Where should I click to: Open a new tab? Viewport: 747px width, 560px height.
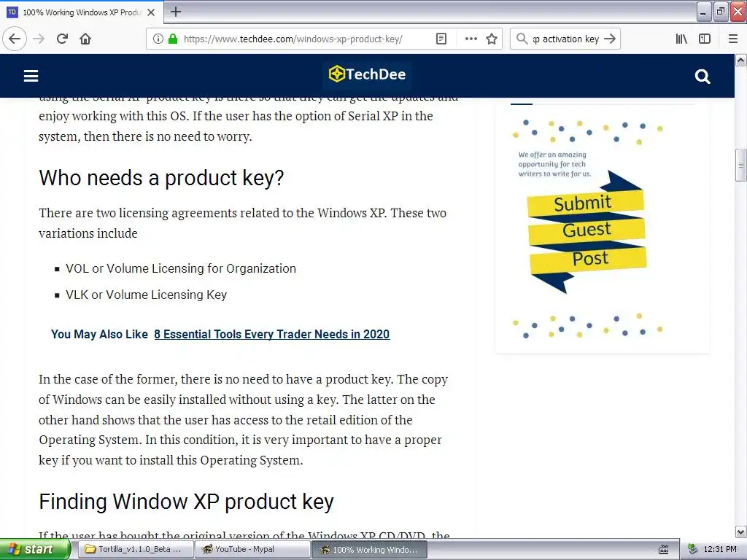(x=175, y=12)
